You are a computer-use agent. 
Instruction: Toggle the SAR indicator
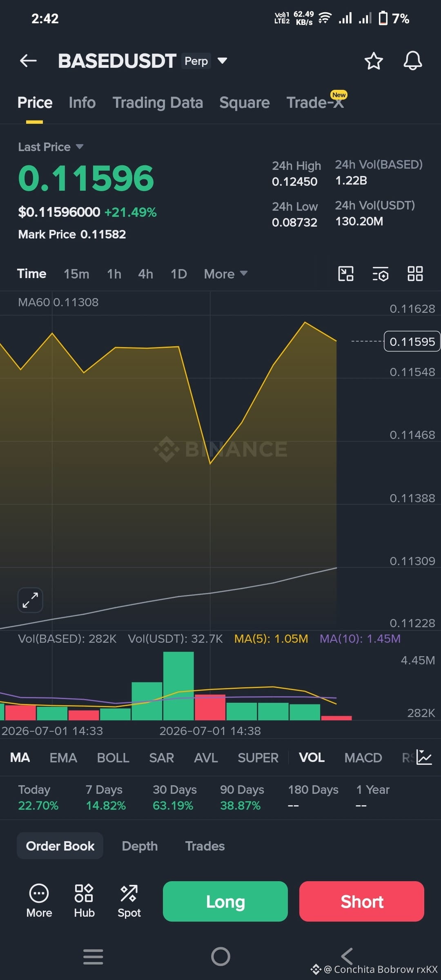click(x=162, y=758)
